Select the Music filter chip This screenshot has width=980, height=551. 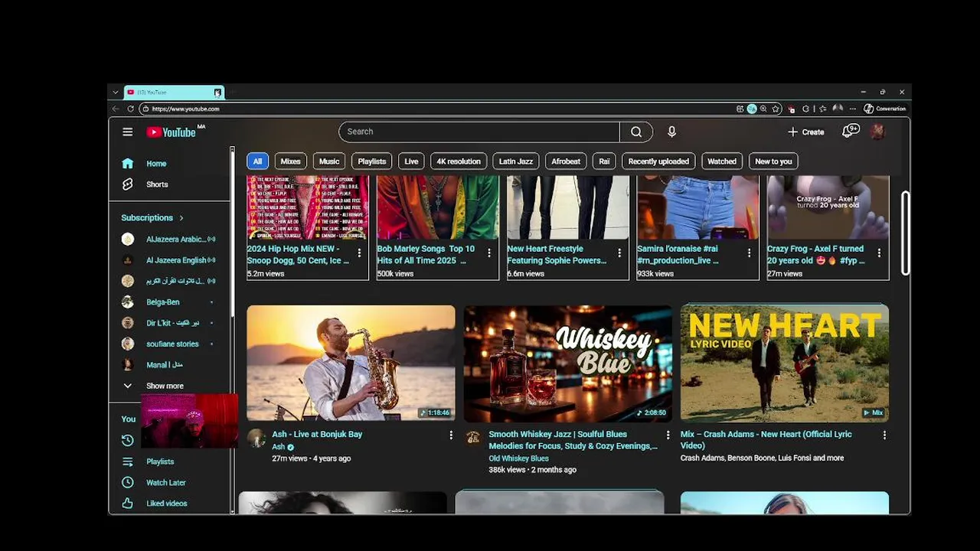click(329, 161)
